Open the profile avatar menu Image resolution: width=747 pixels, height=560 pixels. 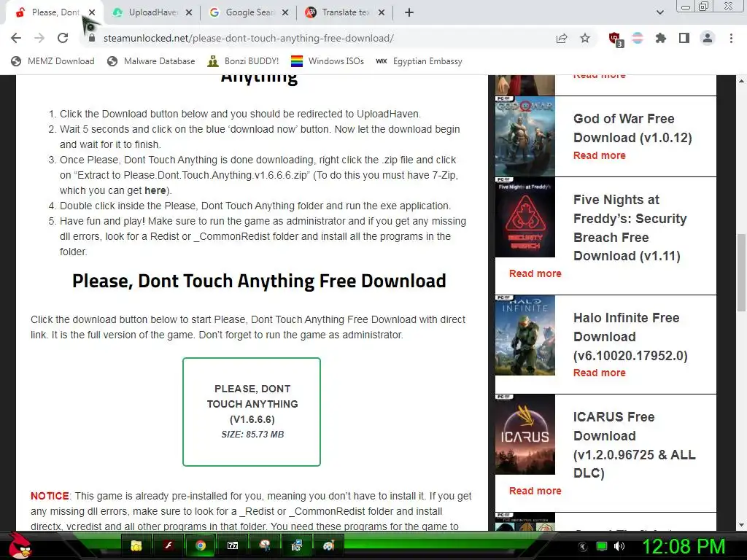(x=708, y=38)
